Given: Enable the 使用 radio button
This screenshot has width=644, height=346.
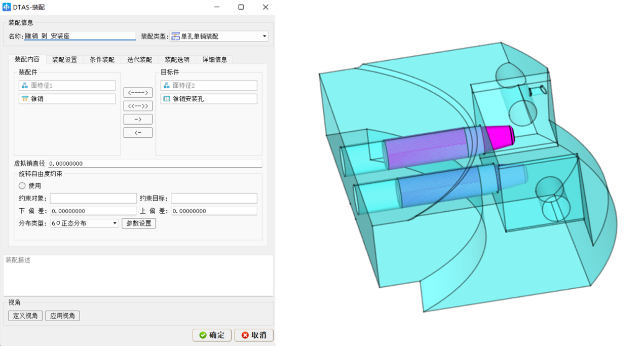Looking at the screenshot, I should [x=21, y=185].
